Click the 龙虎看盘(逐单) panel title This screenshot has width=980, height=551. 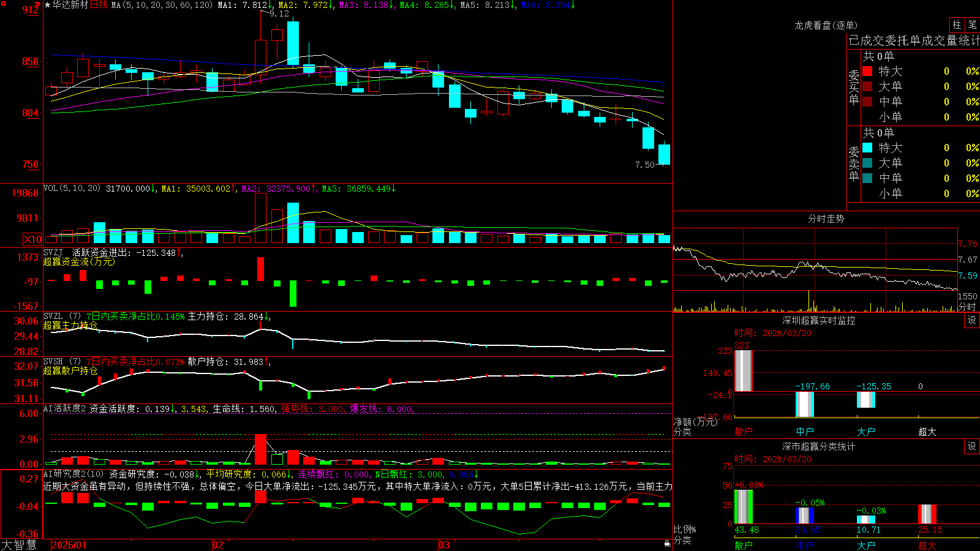click(x=826, y=25)
